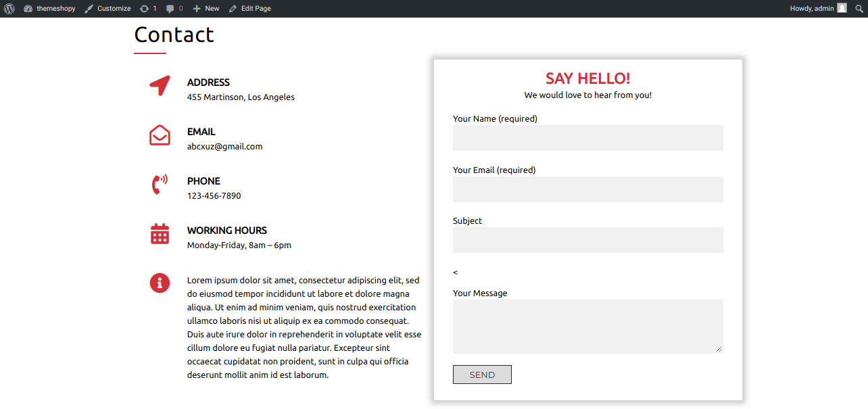Focus the Your Email input field
The image size is (868, 409).
point(587,189)
